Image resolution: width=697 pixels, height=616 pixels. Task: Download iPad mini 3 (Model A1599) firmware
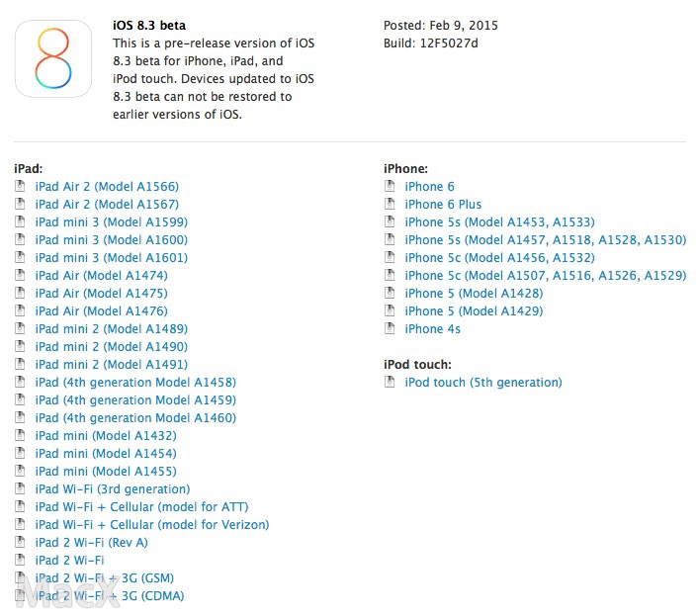click(x=111, y=222)
